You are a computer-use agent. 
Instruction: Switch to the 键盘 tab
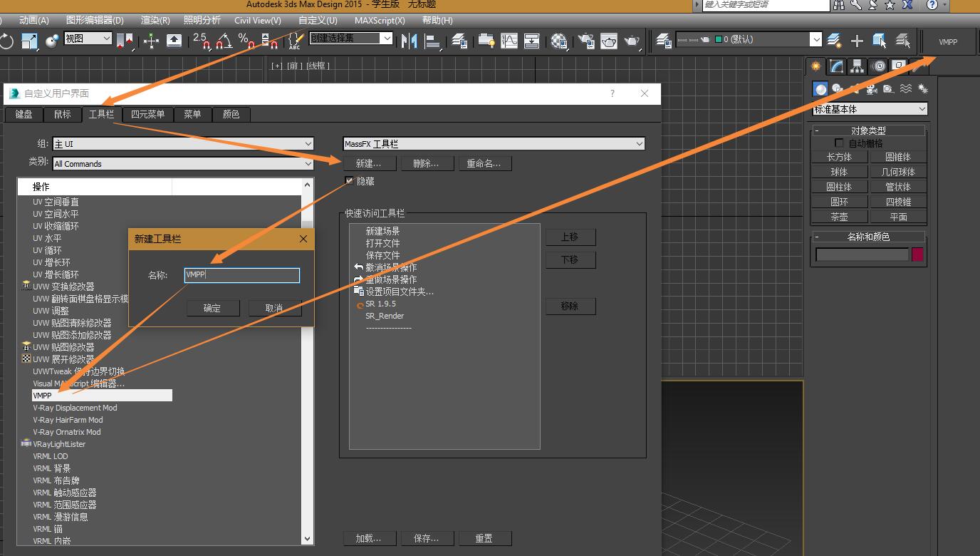(24, 114)
